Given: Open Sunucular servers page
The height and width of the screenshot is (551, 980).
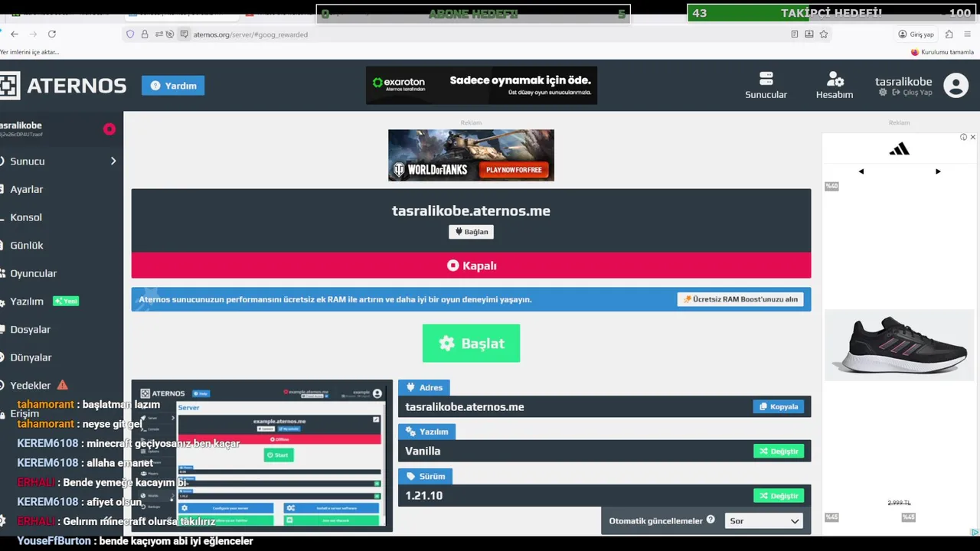Looking at the screenshot, I should point(766,85).
